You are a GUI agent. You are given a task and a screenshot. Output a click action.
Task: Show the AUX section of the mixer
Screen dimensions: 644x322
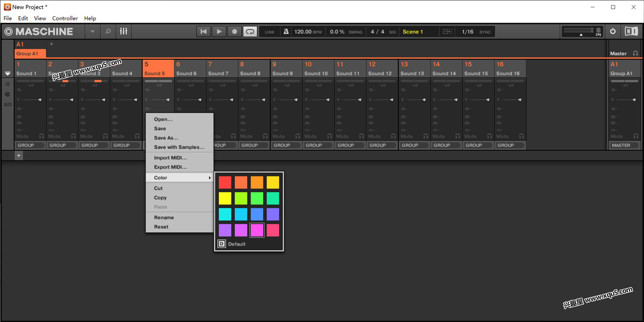pos(8,105)
